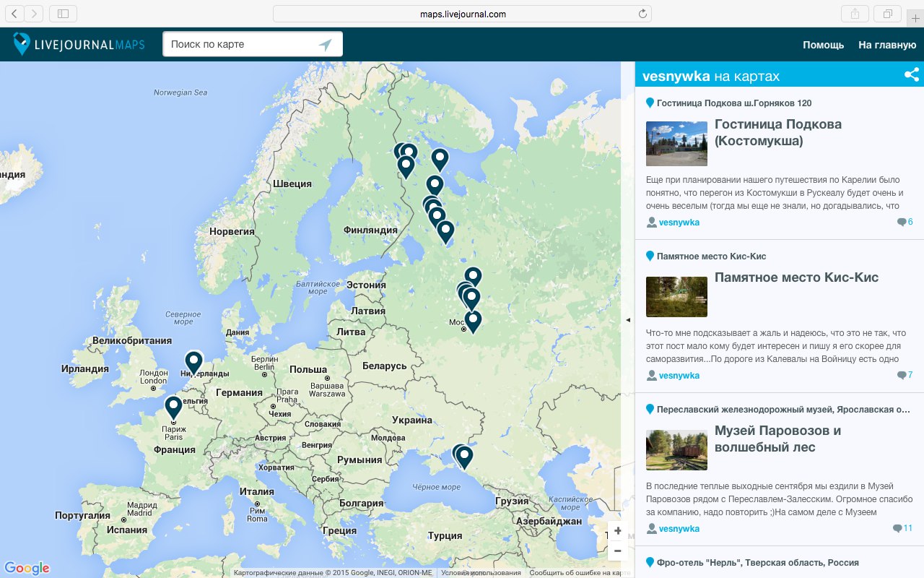Go to На главную in the header
924x578 pixels.
886,45
